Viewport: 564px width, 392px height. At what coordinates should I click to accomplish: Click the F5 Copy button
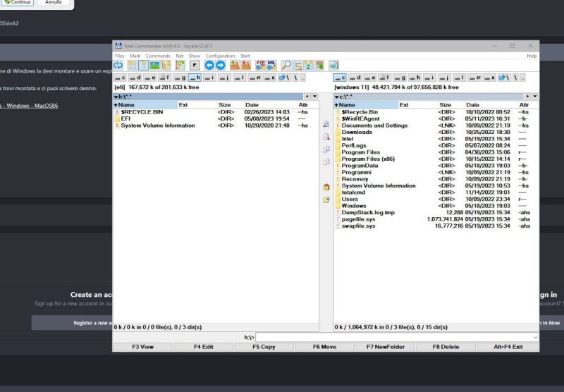[264, 347]
